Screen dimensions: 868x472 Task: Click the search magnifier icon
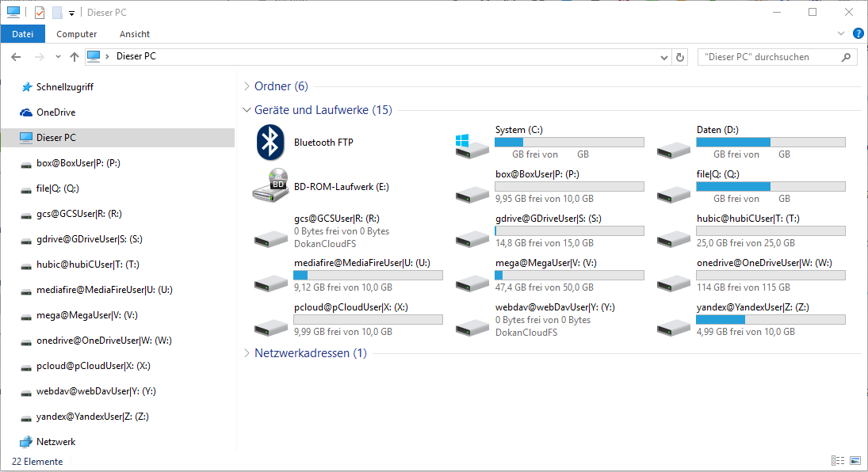[x=846, y=57]
